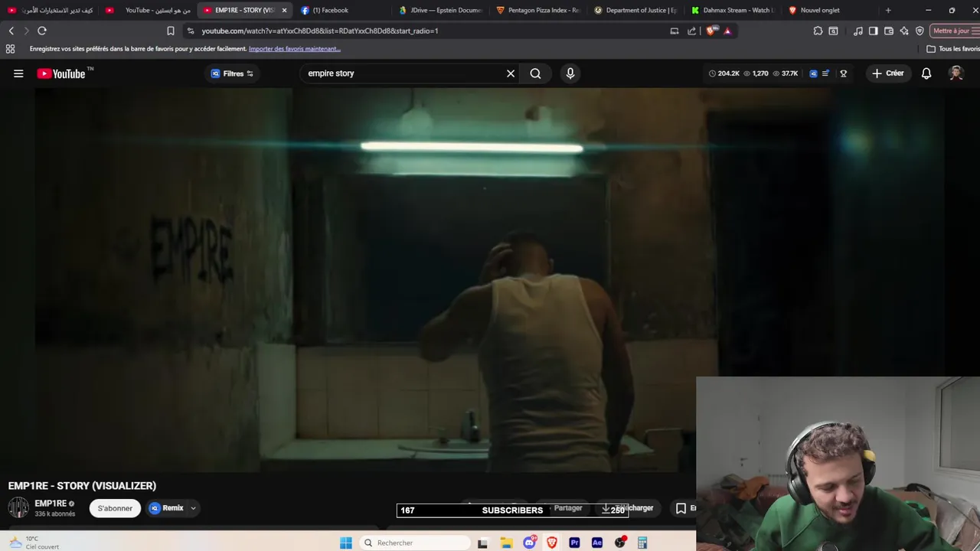
Task: Switch to the Pentagon Pizza Index tab
Action: pyautogui.click(x=540, y=10)
